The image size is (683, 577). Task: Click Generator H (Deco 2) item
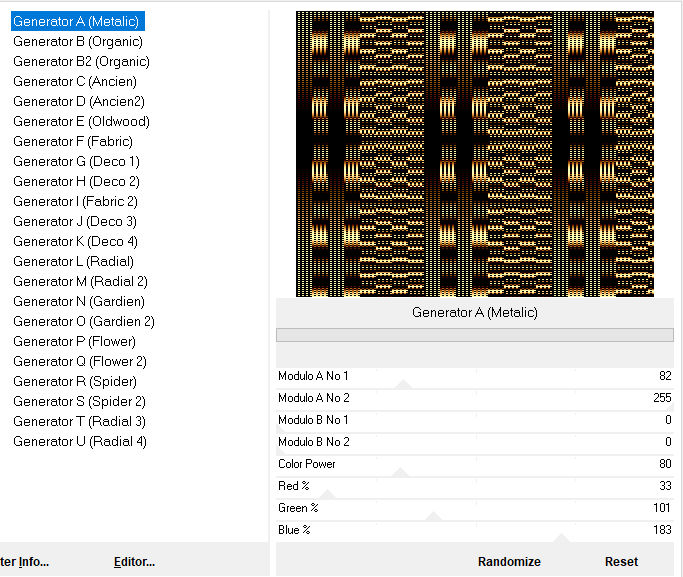point(76,181)
